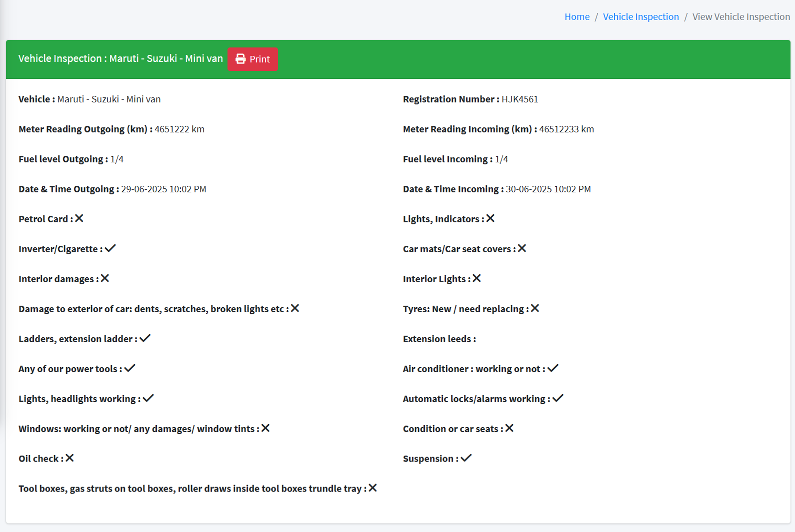Click the Fuel level Outgoing value 1/4
Viewport: 795px width, 532px height.
point(117,159)
